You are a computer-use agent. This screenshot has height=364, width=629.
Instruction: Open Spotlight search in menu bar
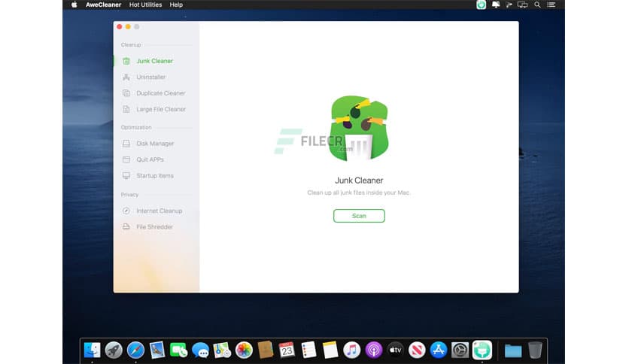[x=537, y=5]
